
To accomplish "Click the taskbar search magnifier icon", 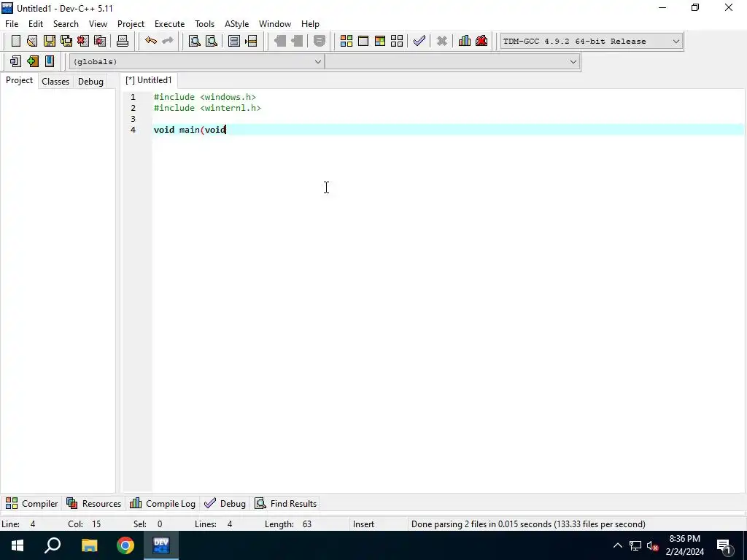I will (53, 545).
